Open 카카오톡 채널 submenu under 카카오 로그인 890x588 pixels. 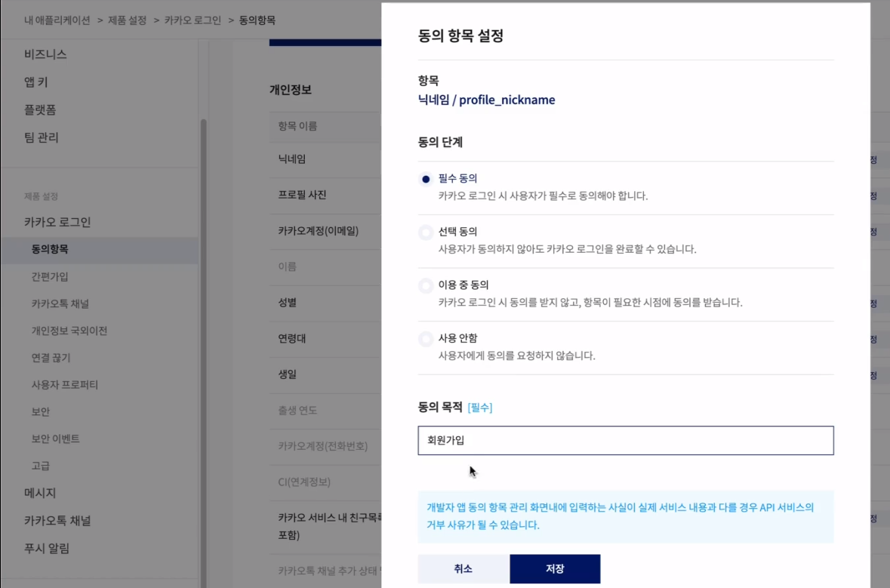[x=60, y=303]
